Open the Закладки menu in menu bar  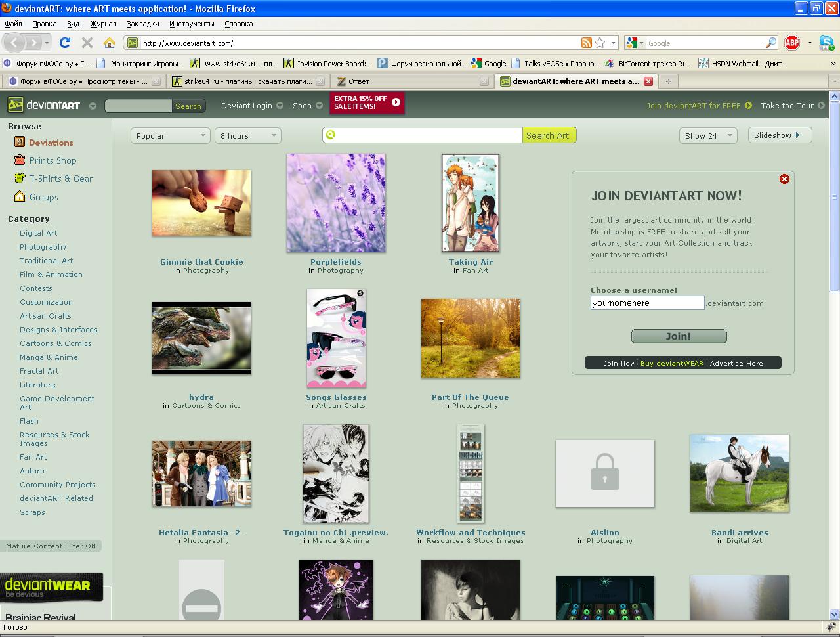pos(142,24)
